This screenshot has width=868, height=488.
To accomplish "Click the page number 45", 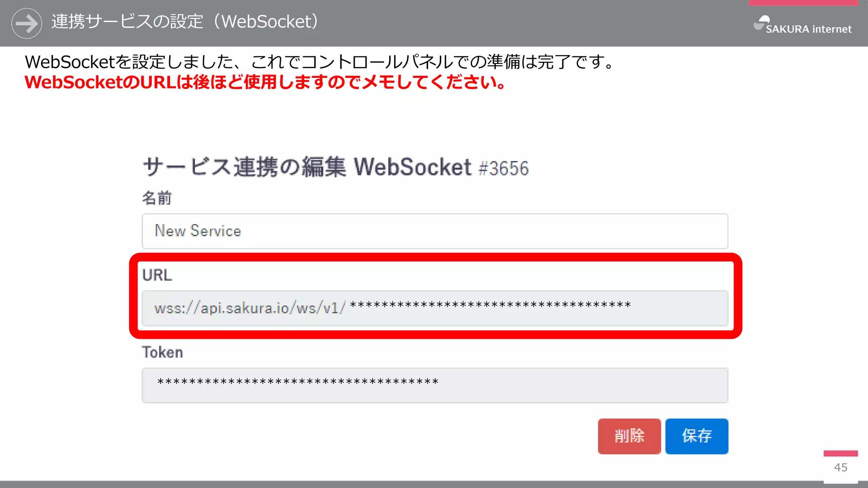I will [x=840, y=467].
